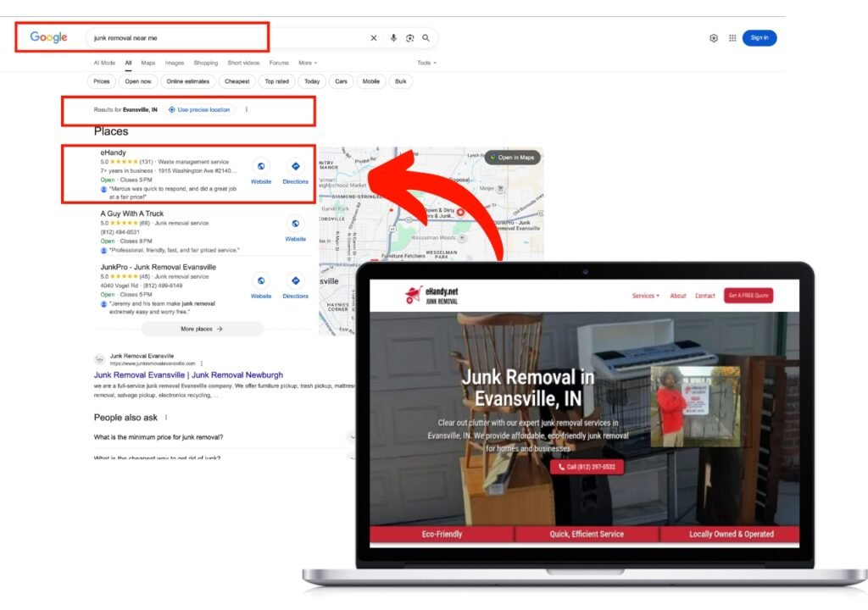Click the eHandy Directions icon
The width and height of the screenshot is (868, 610).
(296, 166)
